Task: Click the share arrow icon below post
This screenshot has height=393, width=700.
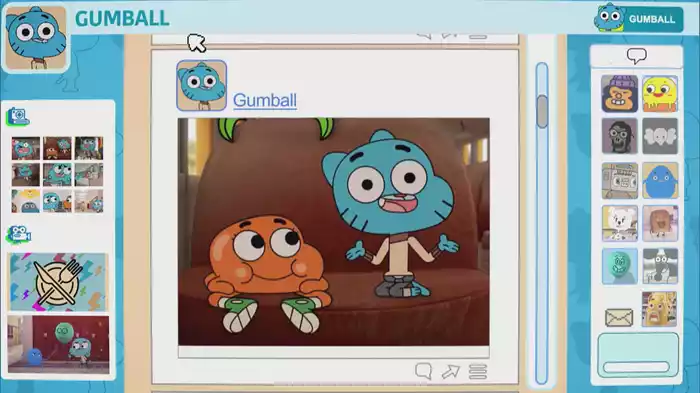Action: pos(450,371)
